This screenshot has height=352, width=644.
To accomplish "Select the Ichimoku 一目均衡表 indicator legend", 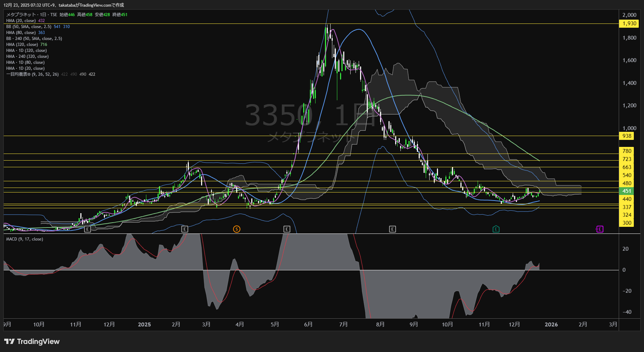I will coord(32,74).
